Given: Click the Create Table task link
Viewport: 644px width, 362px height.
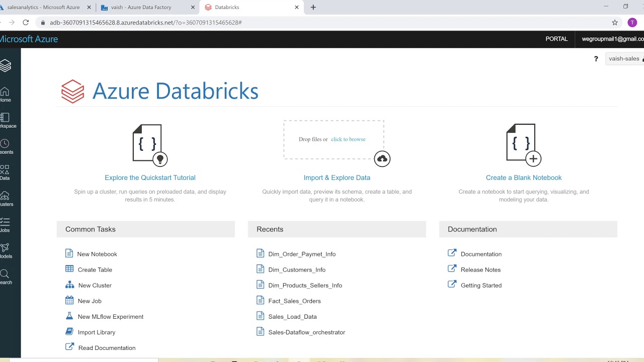Looking at the screenshot, I should [x=95, y=269].
